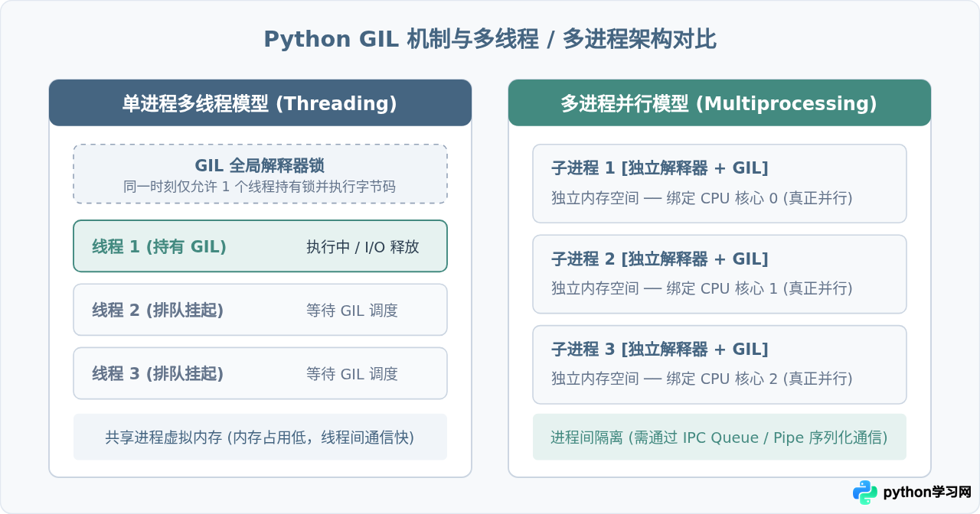Image resolution: width=980 pixels, height=514 pixels.
Task: Select "子进程 3 [独立解释器 + GIL]" heading
Action: (x=660, y=350)
